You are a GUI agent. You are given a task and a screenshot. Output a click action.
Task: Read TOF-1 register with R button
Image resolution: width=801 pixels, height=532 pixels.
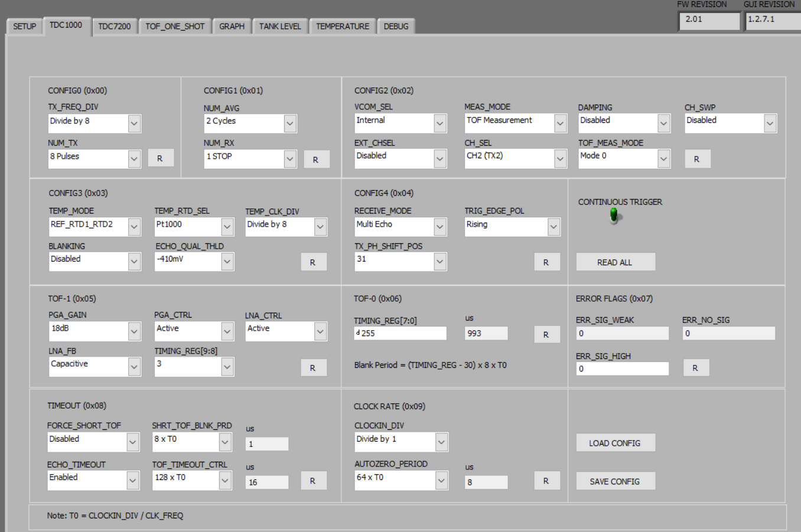coord(313,368)
